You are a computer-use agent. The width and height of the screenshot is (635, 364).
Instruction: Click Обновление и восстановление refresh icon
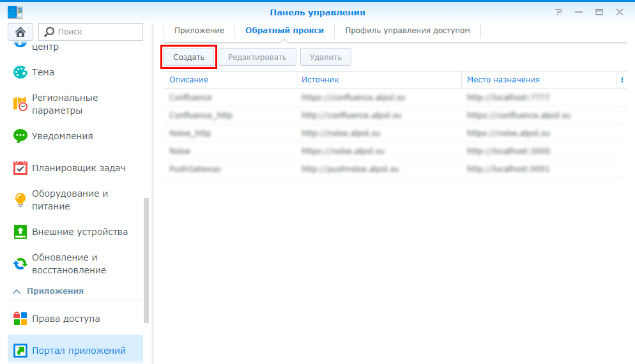click(20, 264)
